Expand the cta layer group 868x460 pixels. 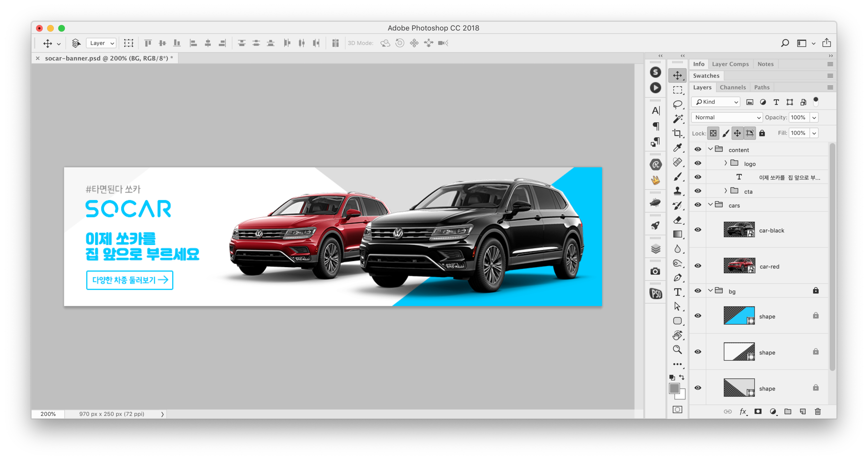tap(725, 191)
